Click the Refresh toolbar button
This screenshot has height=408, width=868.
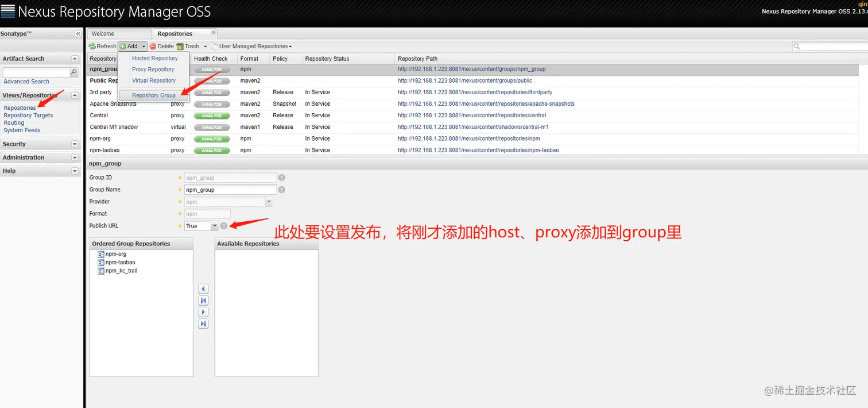[x=103, y=47]
